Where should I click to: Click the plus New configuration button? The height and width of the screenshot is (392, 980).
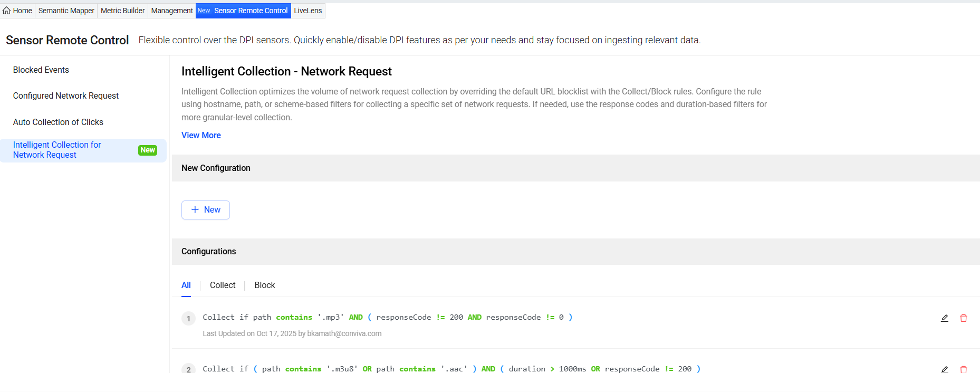coord(206,210)
